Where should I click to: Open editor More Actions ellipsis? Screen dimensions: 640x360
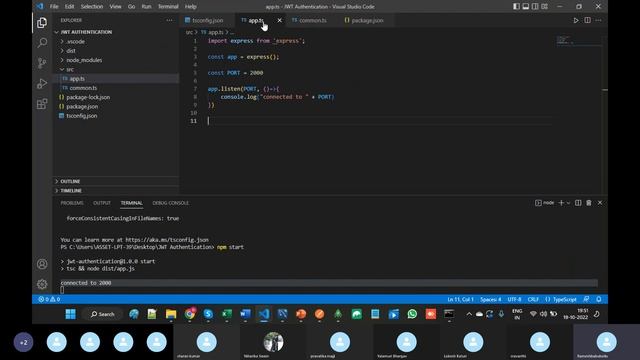coord(598,20)
